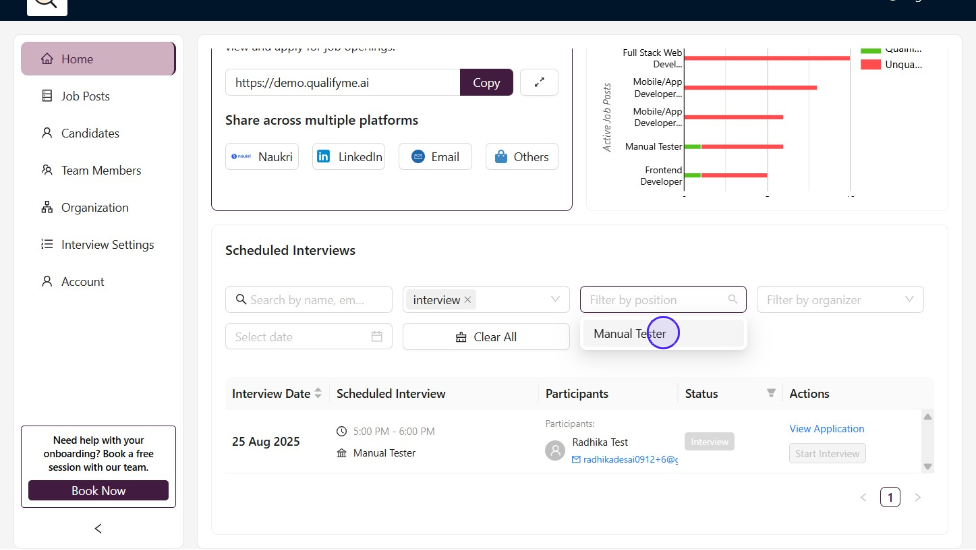This screenshot has width=976, height=550.
Task: Open the Filter by organizer dropdown
Action: 840,300
